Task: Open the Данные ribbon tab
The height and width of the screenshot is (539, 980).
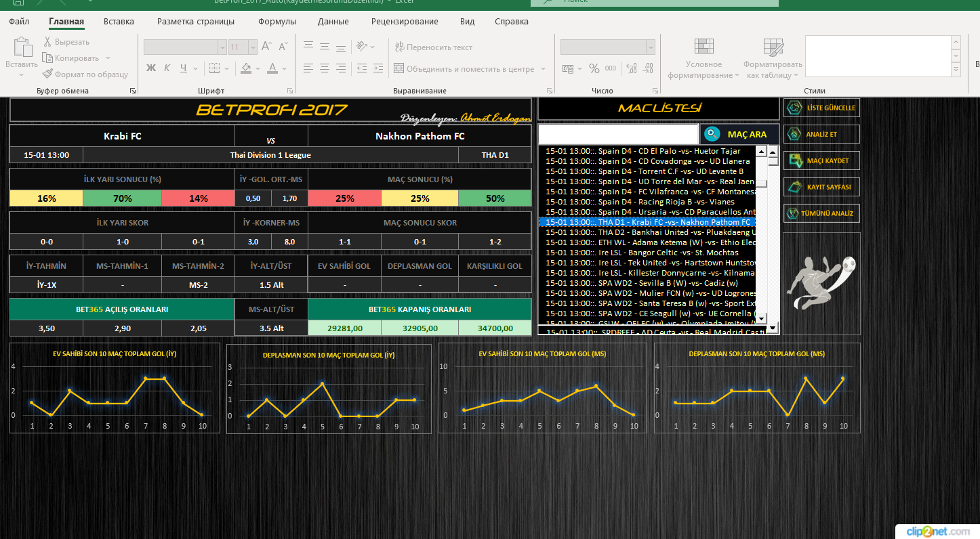Action: coord(333,21)
